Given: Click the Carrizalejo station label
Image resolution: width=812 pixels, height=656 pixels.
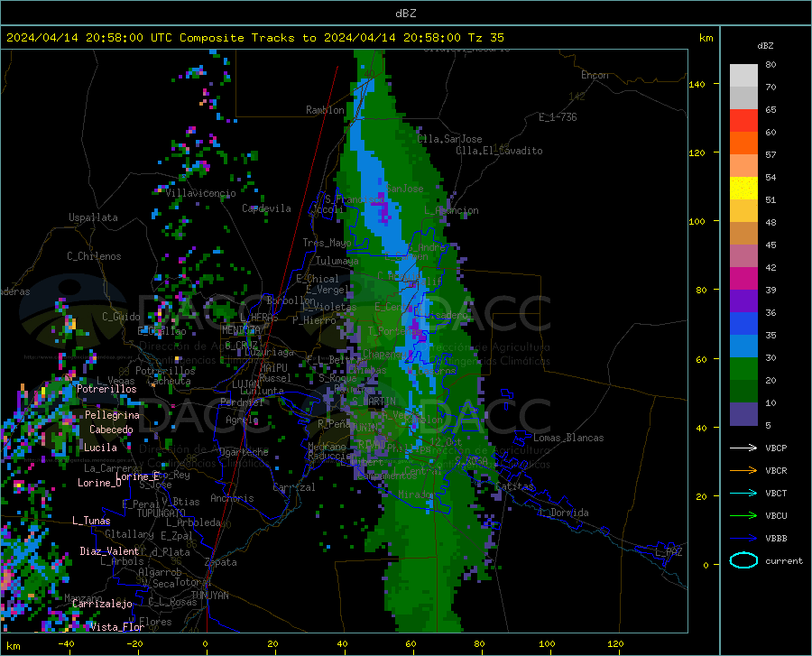Looking at the screenshot, I should coord(102,604).
